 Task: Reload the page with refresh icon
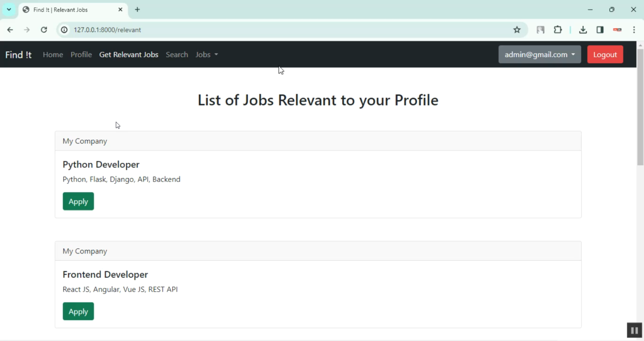click(44, 30)
